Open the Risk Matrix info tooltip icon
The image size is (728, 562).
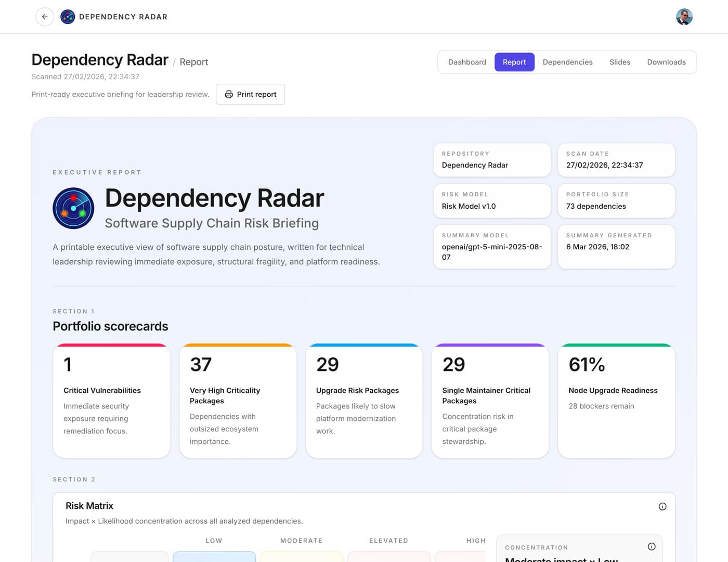click(662, 506)
